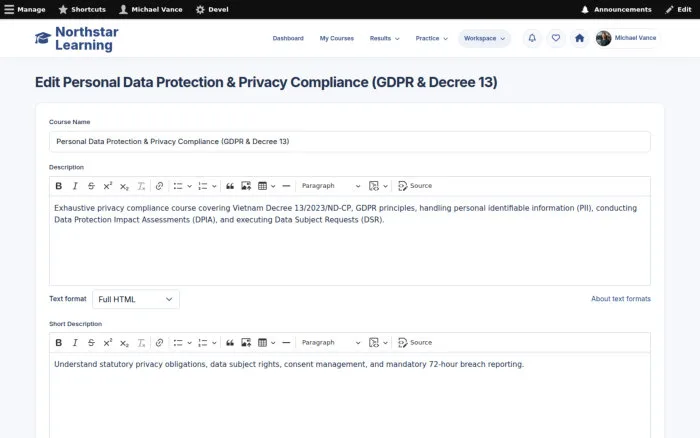Insert table in the Description editor

pyautogui.click(x=262, y=186)
